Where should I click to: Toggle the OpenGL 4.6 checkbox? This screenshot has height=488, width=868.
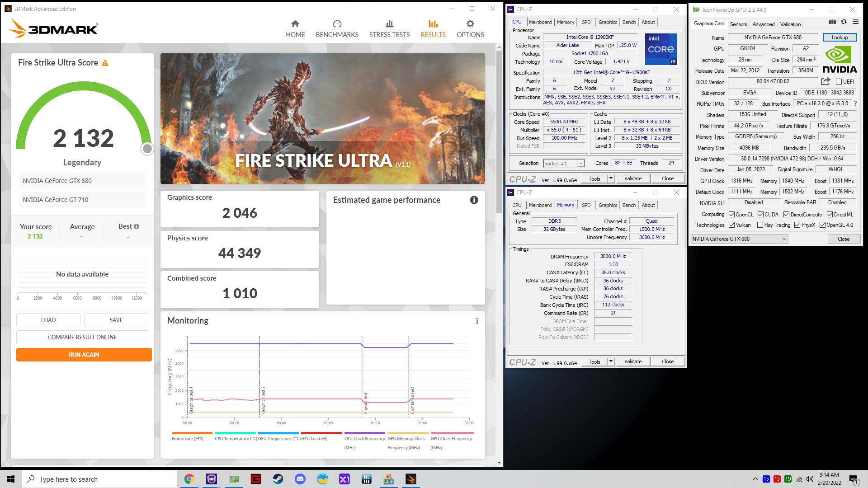[822, 225]
